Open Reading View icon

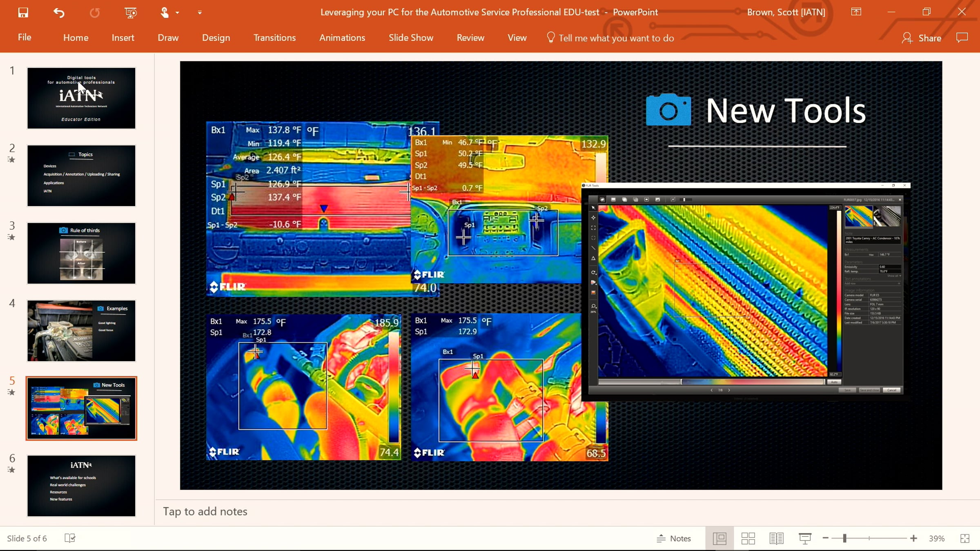pos(776,538)
